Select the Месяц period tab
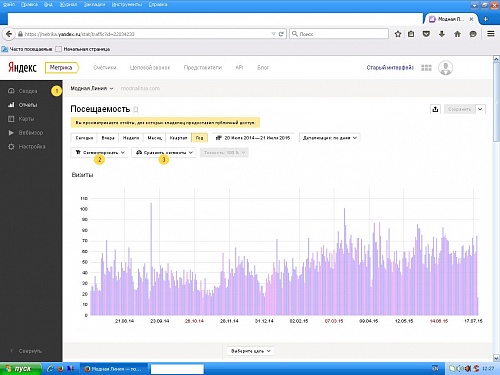Image resolution: width=500 pixels, height=375 pixels. [x=154, y=138]
